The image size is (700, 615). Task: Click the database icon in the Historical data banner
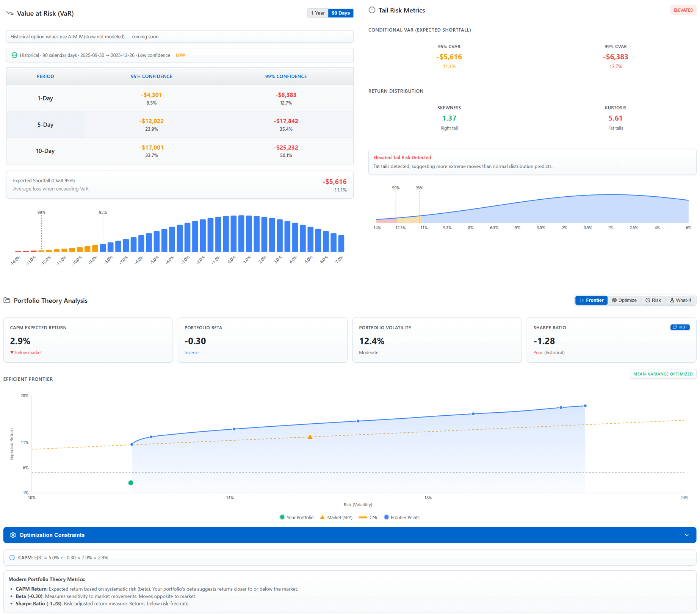pos(14,55)
